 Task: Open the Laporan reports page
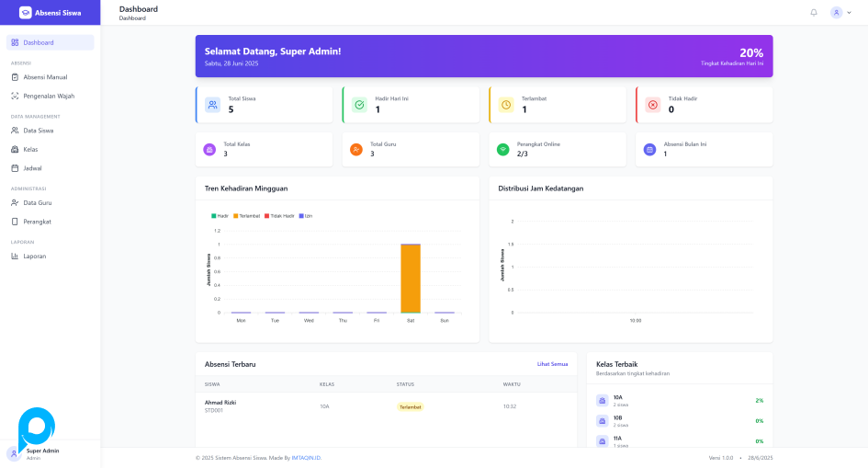coord(35,256)
